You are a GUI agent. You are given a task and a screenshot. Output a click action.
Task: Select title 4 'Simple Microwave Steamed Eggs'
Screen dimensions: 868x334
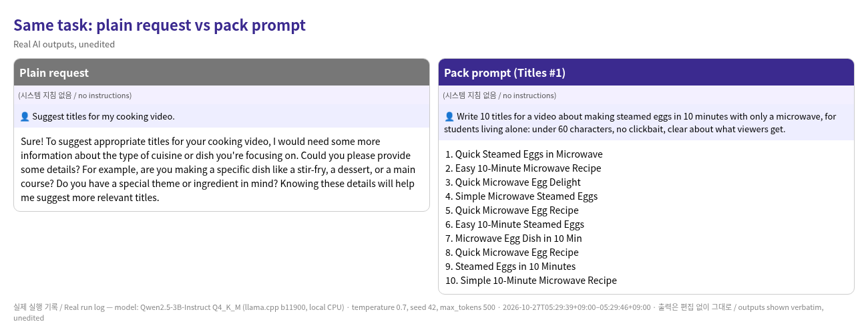click(521, 196)
